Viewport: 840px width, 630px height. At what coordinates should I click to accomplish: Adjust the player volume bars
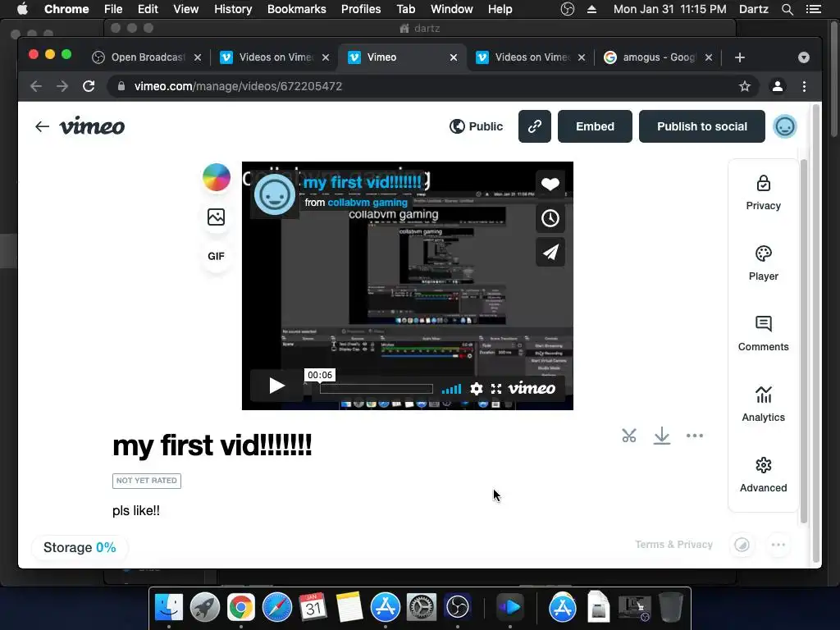[451, 389]
